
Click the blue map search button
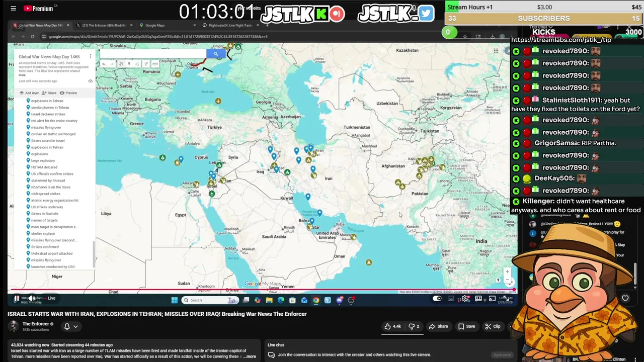[216, 54]
